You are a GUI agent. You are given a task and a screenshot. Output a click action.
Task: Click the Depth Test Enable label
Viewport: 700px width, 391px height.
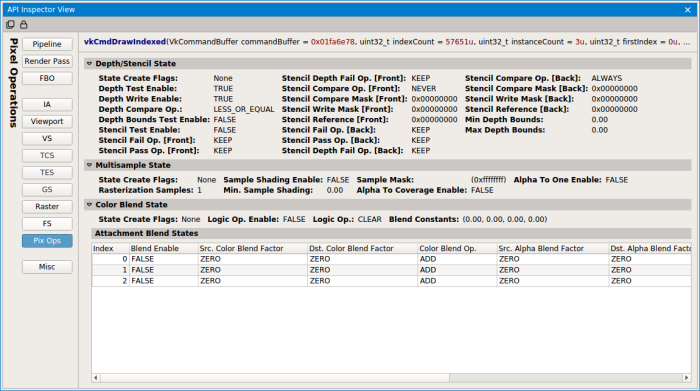(138, 89)
